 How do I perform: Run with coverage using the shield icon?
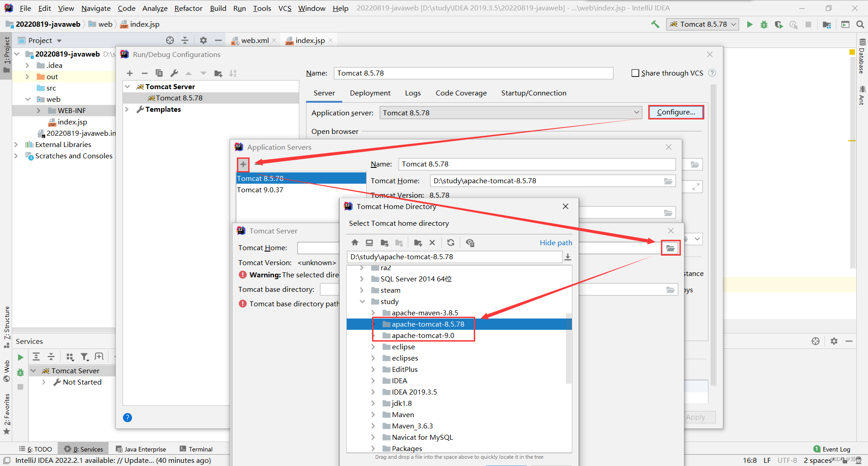pos(778,24)
